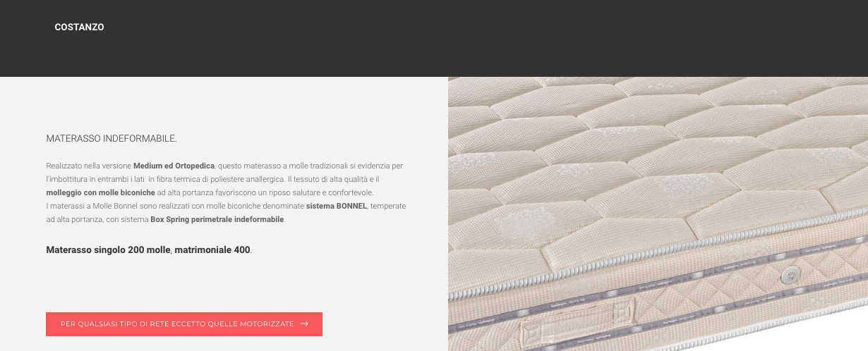The width and height of the screenshot is (868, 351).
Task: Click the 'matrimoniale 400' text
Action: point(212,250)
